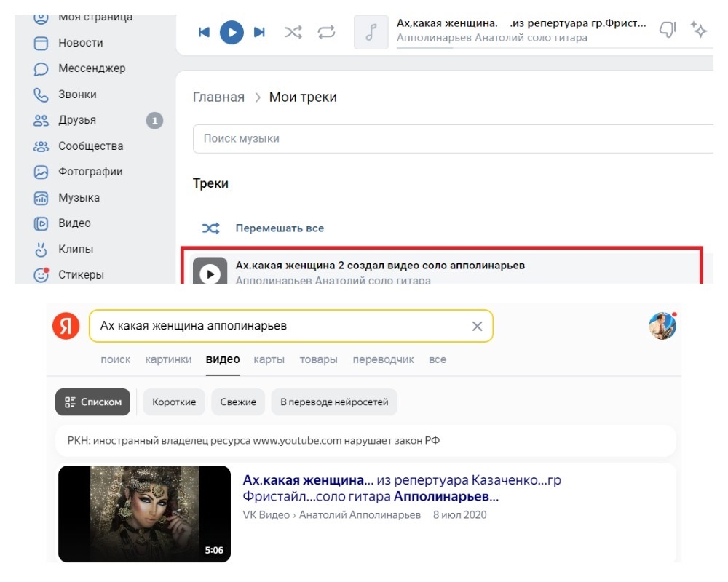Apply В переводе нейросетей filter
The width and height of the screenshot is (728, 582).
(x=334, y=402)
